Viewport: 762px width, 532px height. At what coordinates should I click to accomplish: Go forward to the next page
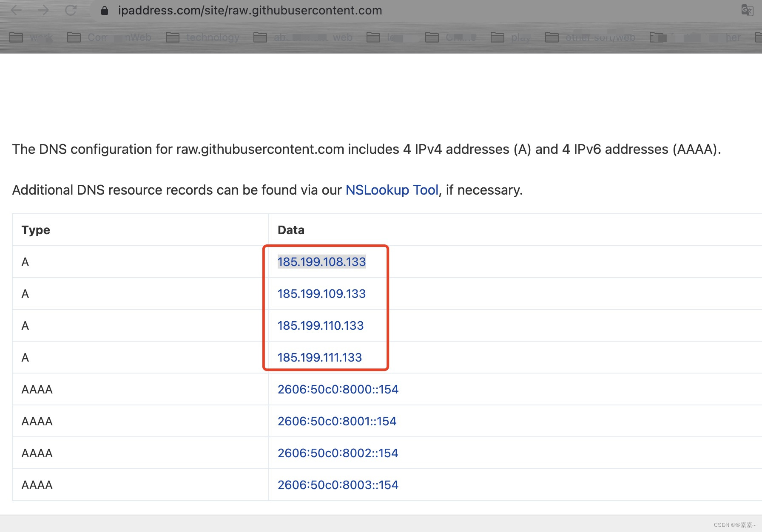(x=43, y=10)
